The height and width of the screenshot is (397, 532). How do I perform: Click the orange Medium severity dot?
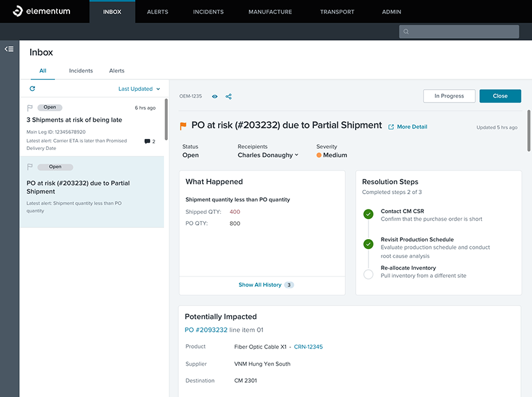click(319, 155)
